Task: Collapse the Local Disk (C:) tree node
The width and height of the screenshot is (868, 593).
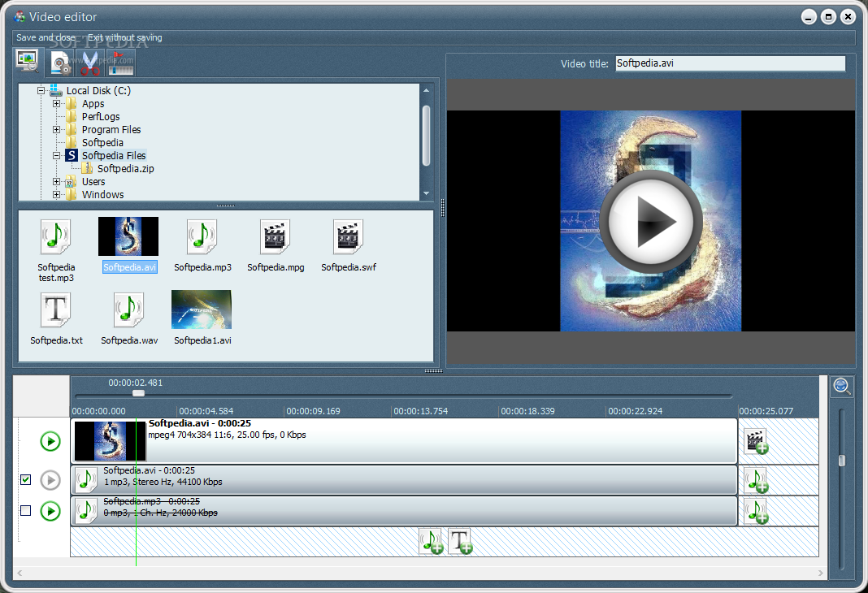Action: pyautogui.click(x=41, y=90)
